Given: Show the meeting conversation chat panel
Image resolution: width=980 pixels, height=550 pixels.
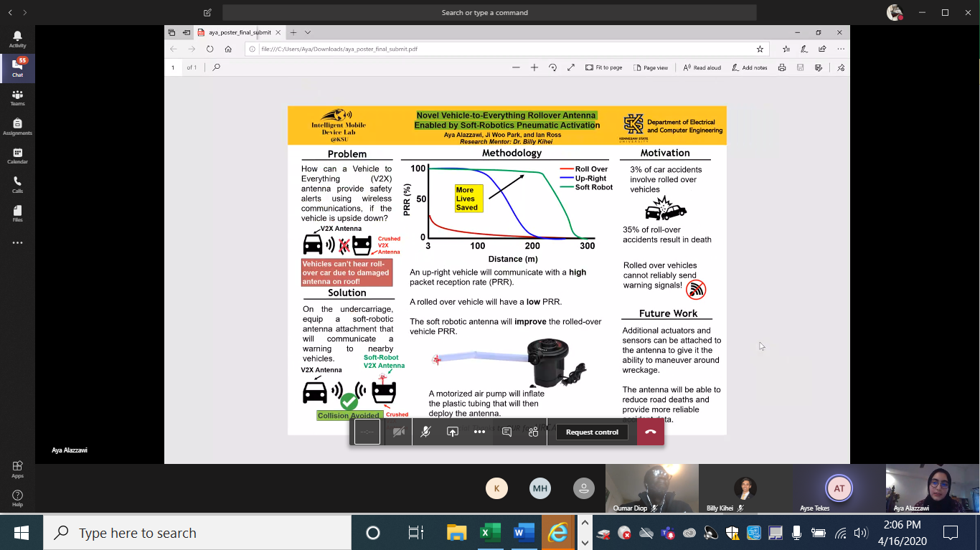Looking at the screenshot, I should click(x=507, y=432).
